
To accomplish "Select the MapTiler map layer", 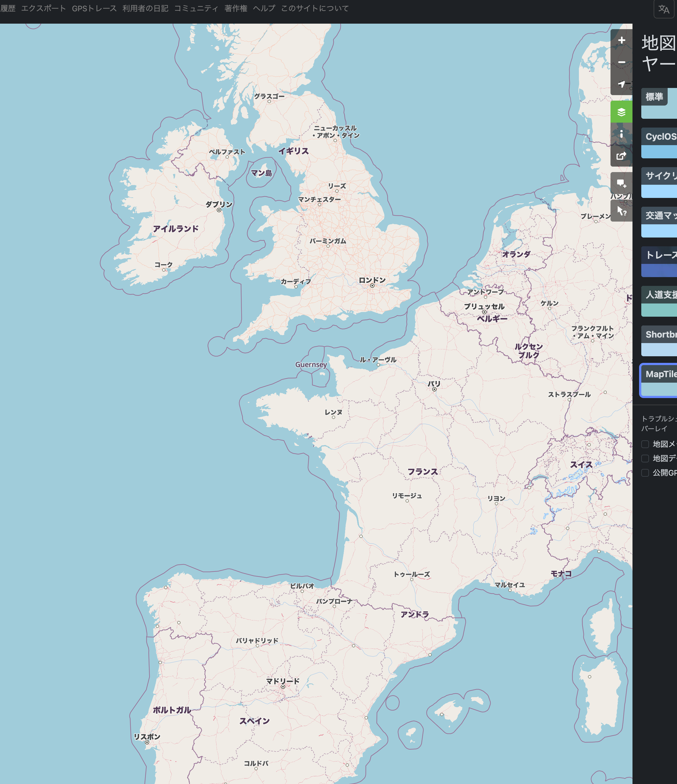I will [x=659, y=381].
